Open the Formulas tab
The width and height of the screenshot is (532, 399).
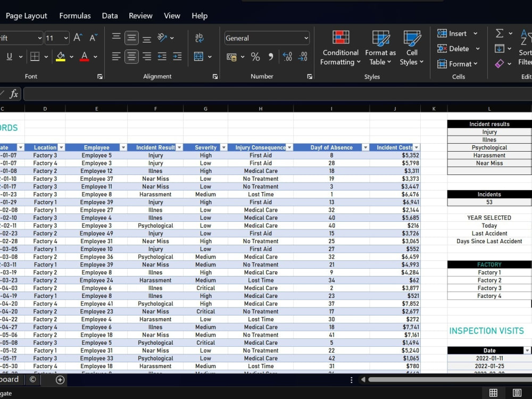point(75,16)
